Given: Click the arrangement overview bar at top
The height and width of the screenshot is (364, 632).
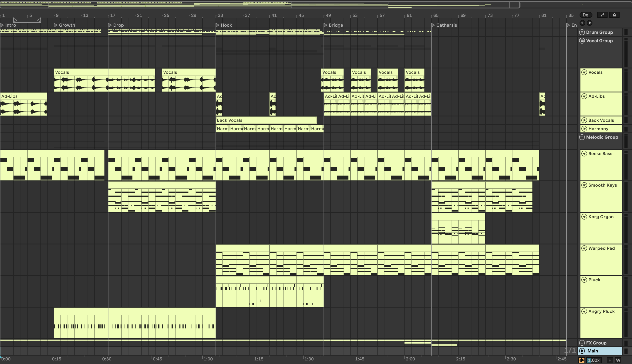Looking at the screenshot, I should tap(260, 4).
